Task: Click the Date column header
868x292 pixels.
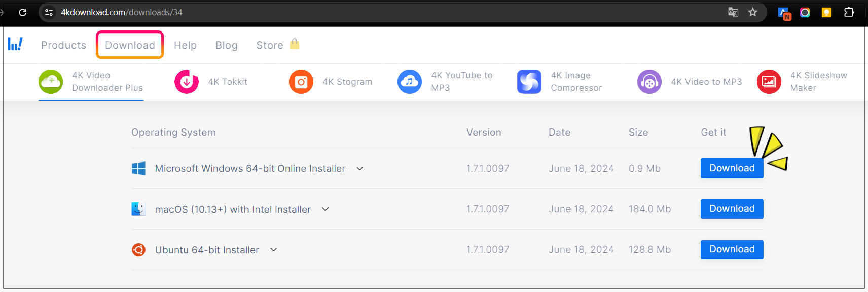Action: (559, 132)
